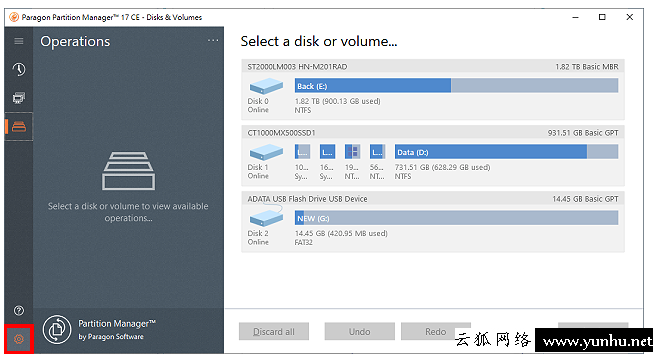The height and width of the screenshot is (363, 656).
Task: Click the Redo button
Action: coord(436,331)
